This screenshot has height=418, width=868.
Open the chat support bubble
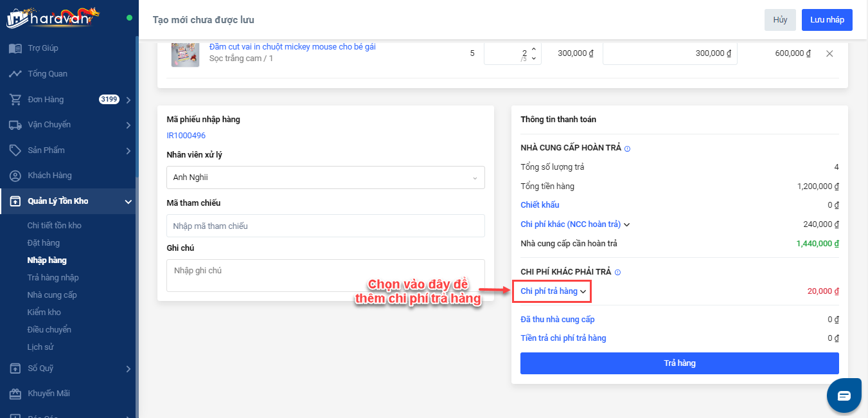click(844, 395)
